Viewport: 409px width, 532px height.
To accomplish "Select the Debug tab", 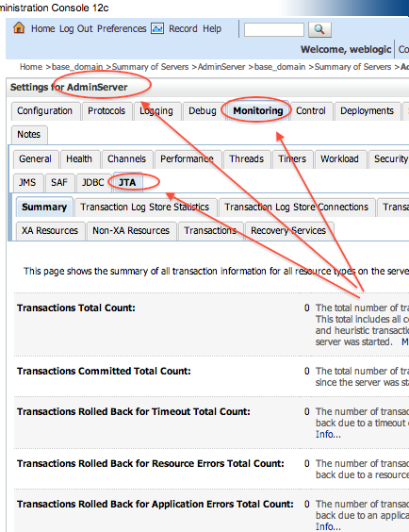I will (203, 111).
